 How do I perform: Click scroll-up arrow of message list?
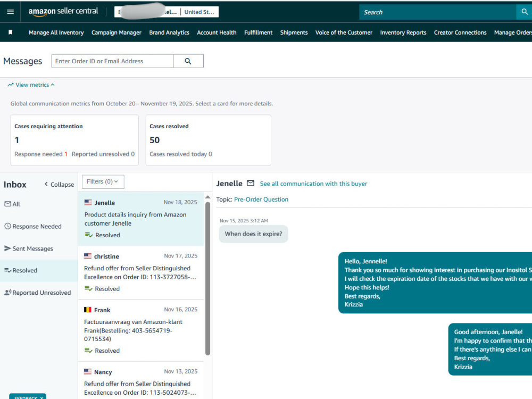tap(207, 197)
